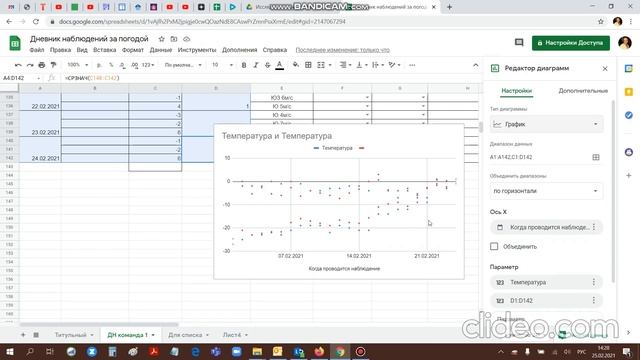Open the Правка menu
Screen dimensions: 640x360
[60, 50]
